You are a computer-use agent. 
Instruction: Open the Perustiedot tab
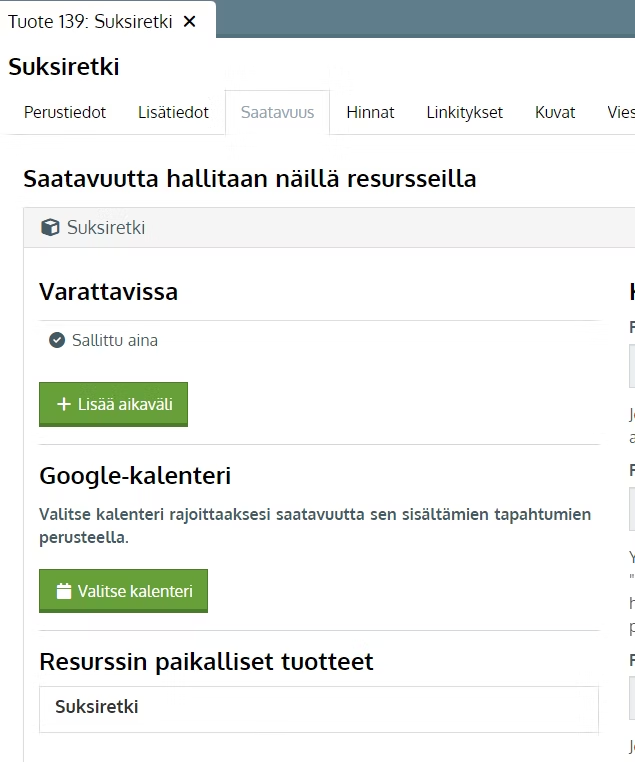65,112
